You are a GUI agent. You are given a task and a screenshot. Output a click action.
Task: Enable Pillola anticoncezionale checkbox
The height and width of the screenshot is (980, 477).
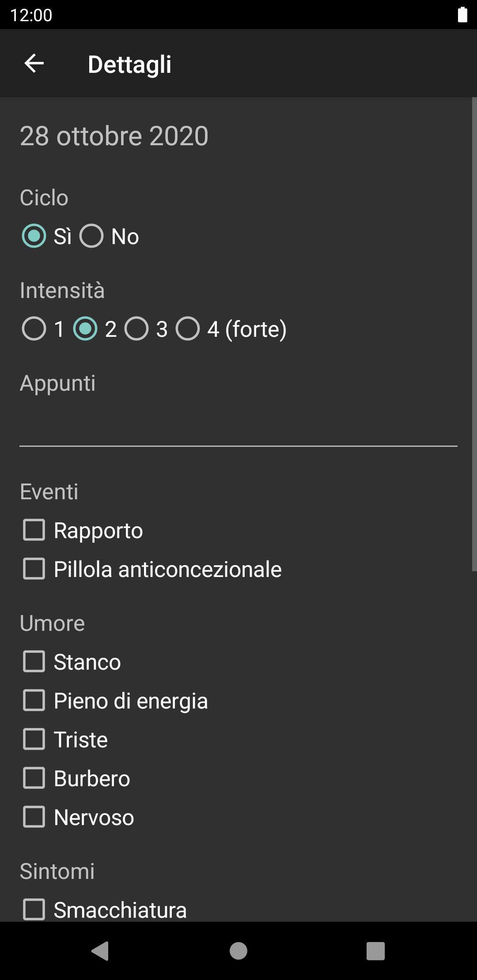[34, 569]
